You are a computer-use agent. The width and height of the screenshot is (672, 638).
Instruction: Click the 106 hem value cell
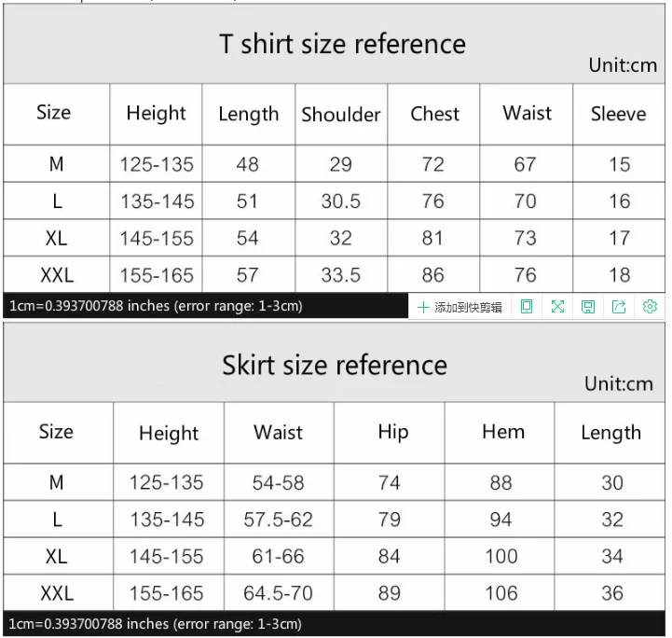[501, 593]
